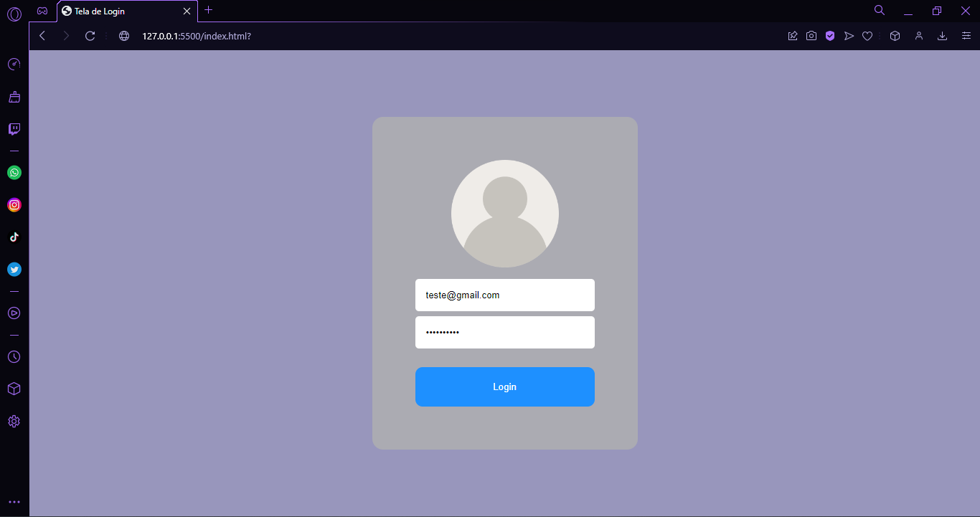Toggle the heart to bookmark this page
The width and height of the screenshot is (980, 517).
point(867,35)
